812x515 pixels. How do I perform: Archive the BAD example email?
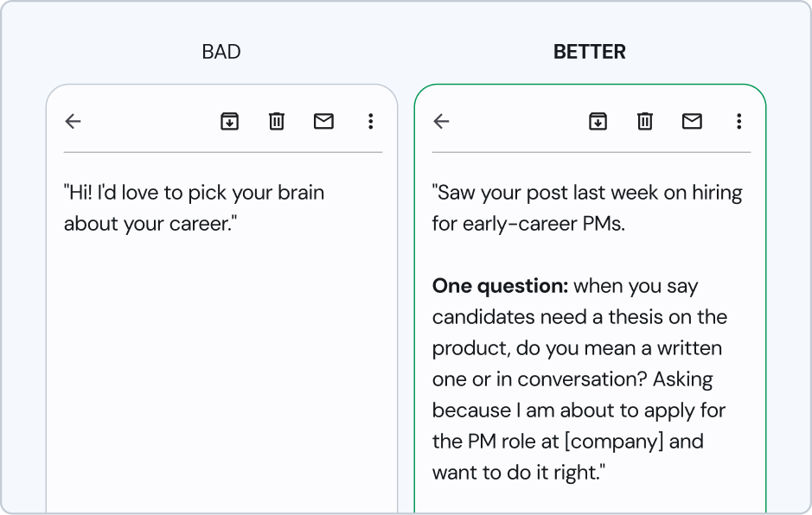click(229, 121)
